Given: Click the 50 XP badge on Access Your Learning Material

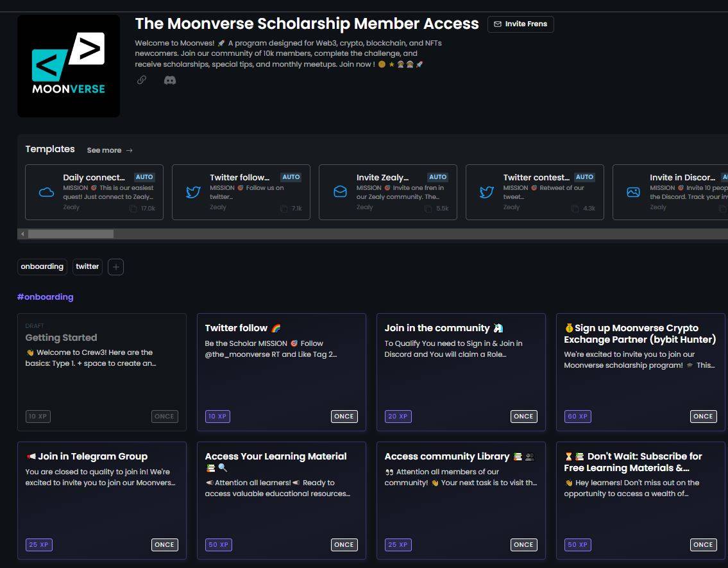Looking at the screenshot, I should pyautogui.click(x=218, y=545).
